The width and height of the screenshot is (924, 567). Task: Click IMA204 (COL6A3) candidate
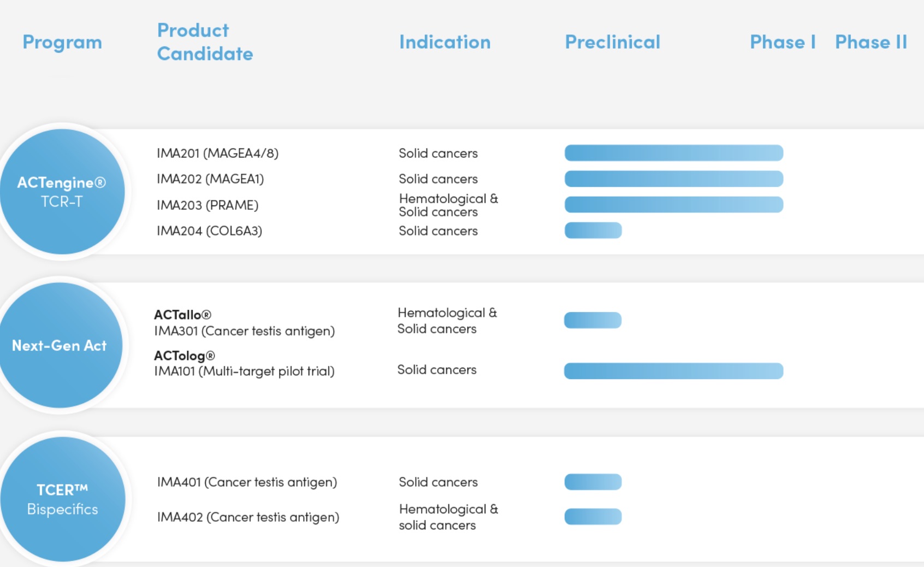click(x=209, y=231)
